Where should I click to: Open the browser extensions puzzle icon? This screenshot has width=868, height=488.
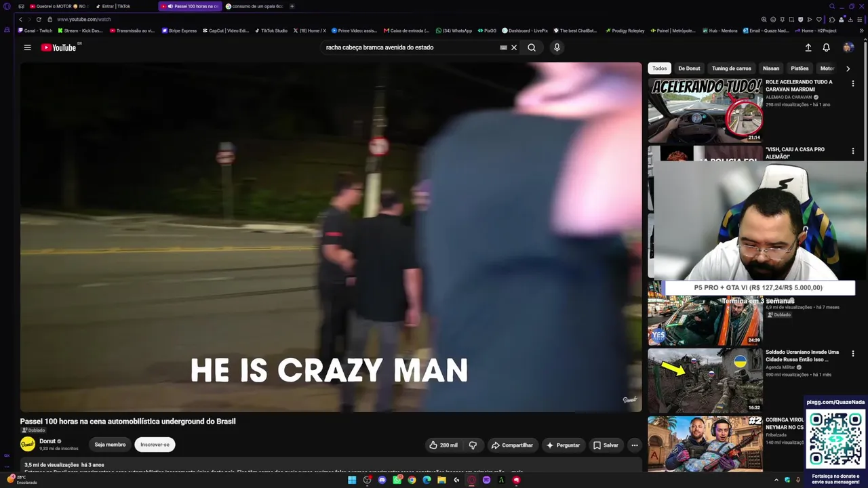click(832, 20)
